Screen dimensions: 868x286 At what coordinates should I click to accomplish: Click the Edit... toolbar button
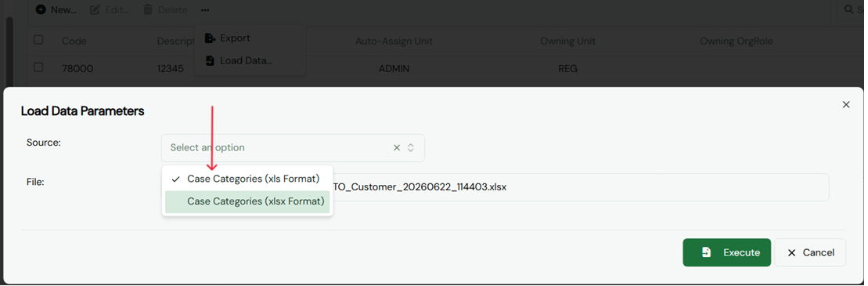coord(109,9)
